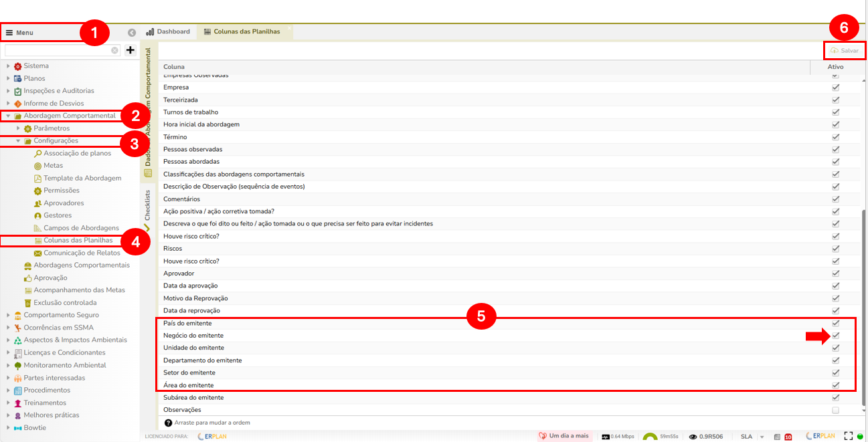The width and height of the screenshot is (868, 442).
Task: Click the hamburger Menu icon
Action: [x=9, y=33]
